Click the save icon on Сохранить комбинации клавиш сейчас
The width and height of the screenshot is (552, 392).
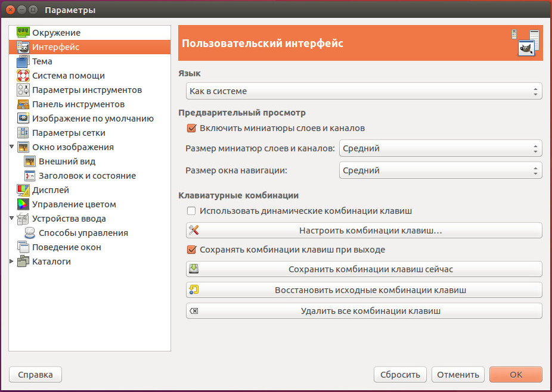194,269
